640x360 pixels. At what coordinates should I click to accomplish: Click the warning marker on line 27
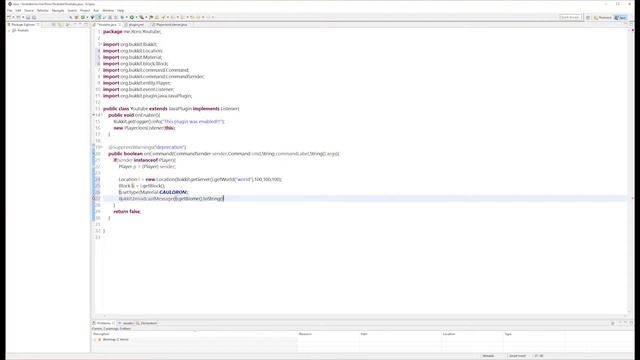pos(93,199)
